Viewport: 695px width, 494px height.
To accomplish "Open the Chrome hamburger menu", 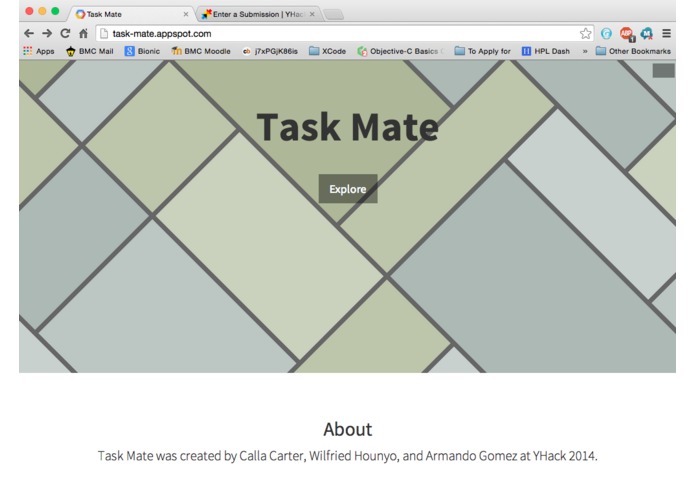I will click(666, 33).
